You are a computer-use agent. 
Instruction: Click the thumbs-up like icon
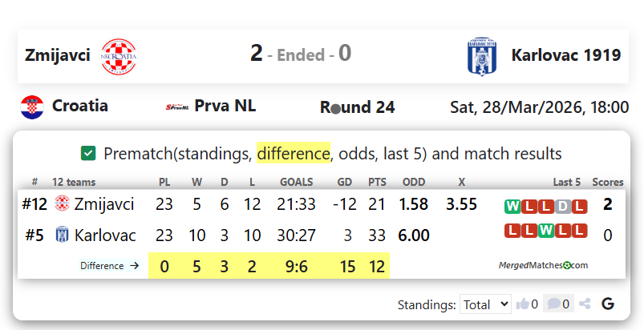coord(523,304)
